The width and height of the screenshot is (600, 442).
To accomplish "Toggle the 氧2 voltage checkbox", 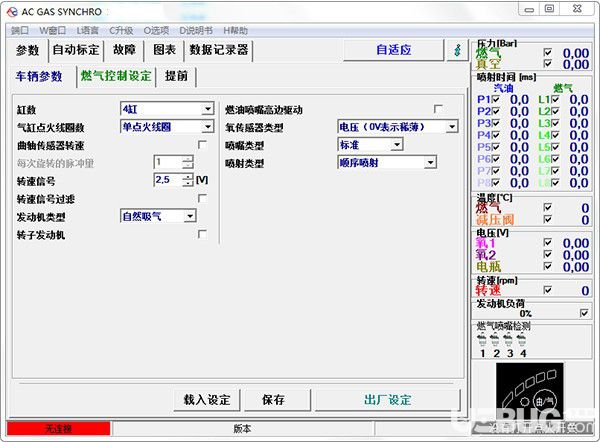I will coord(548,254).
